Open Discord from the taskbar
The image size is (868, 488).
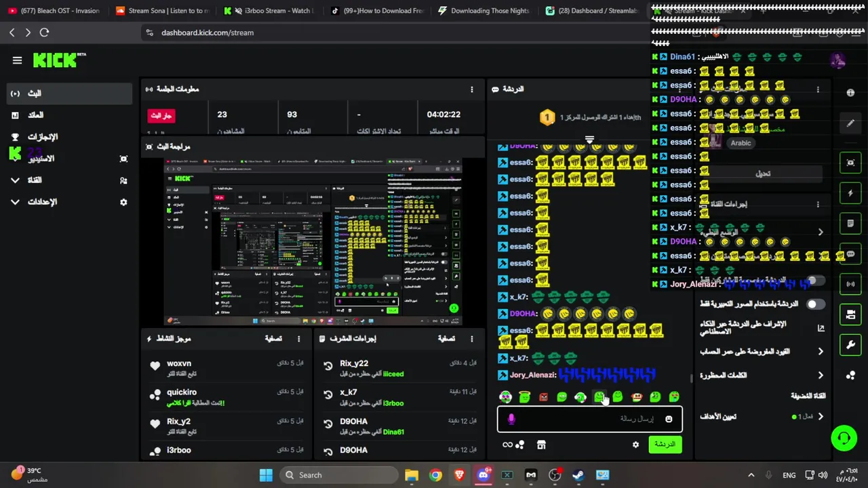(483, 475)
